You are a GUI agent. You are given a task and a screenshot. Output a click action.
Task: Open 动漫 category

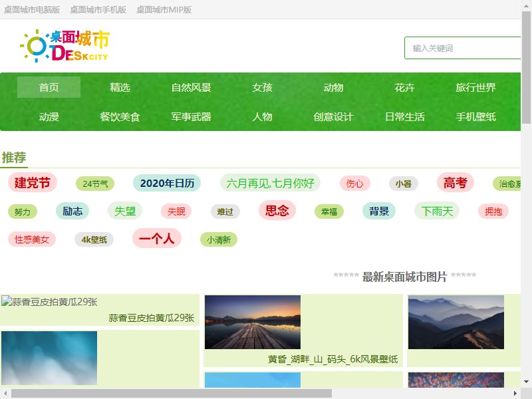[x=49, y=117]
